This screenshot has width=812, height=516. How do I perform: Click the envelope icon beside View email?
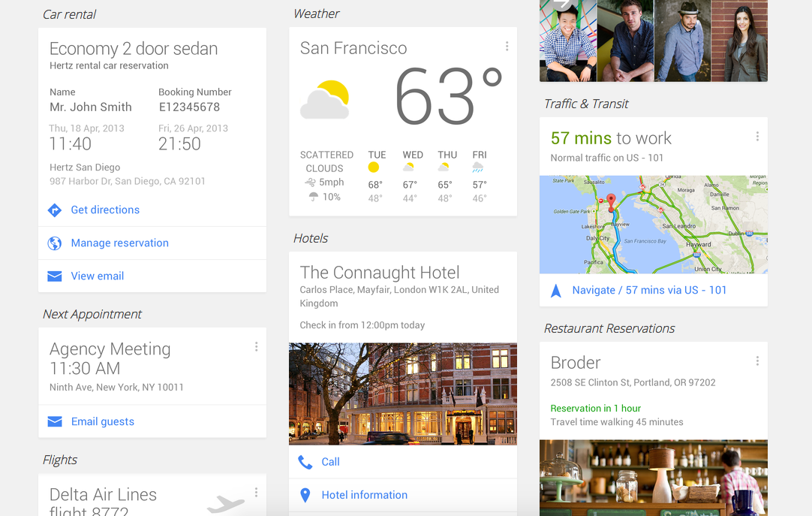pos(55,276)
